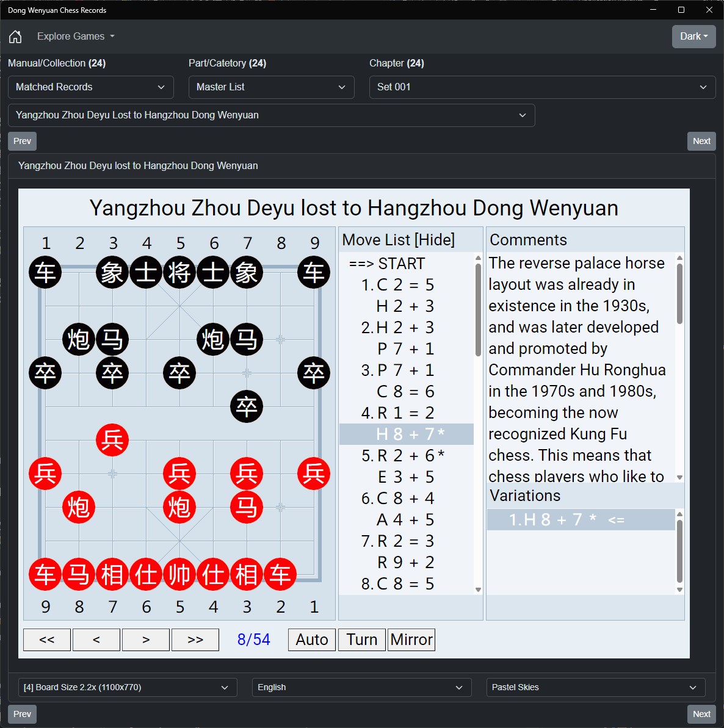Screen dimensions: 724x728
Task: Click comments scroll-down arrow
Action: pos(679,477)
